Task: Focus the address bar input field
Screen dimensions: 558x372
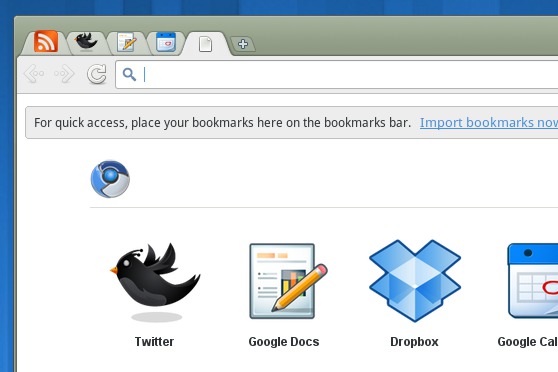Action: click(337, 74)
